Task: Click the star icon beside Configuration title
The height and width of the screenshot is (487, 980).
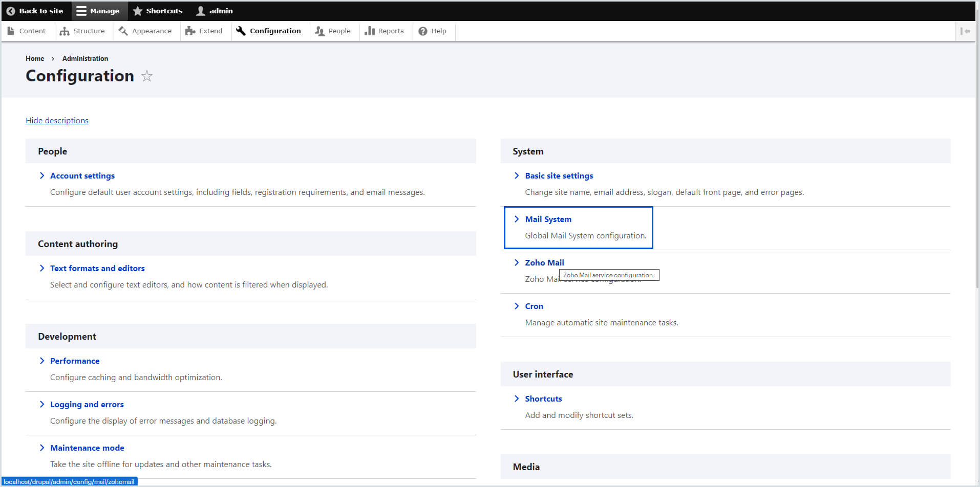Action: (147, 76)
